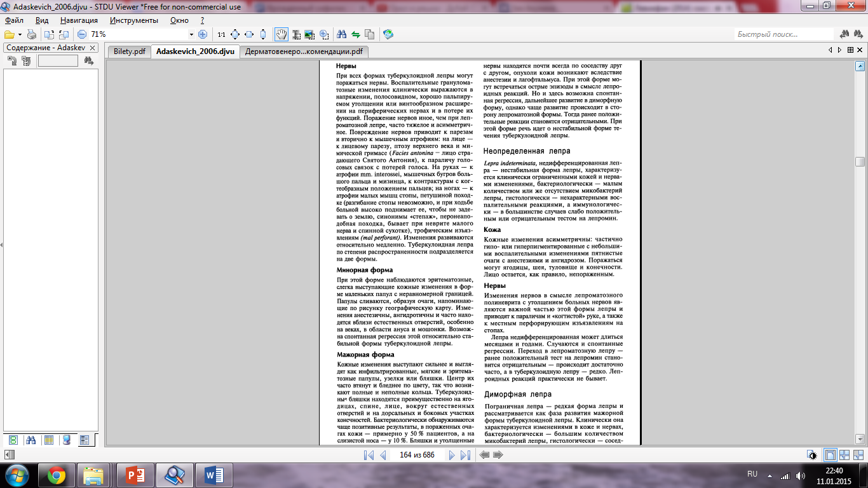Open sidebar search panel binoculars icon

31,440
